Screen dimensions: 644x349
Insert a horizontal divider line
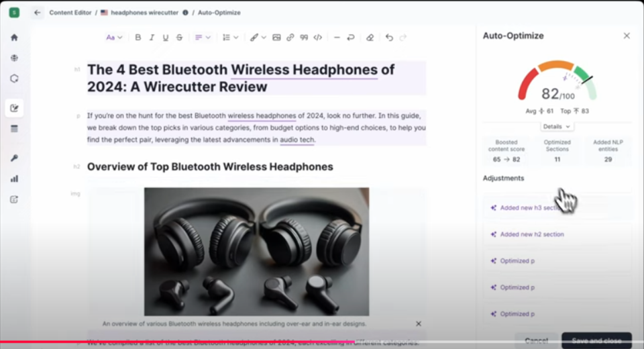coord(337,38)
